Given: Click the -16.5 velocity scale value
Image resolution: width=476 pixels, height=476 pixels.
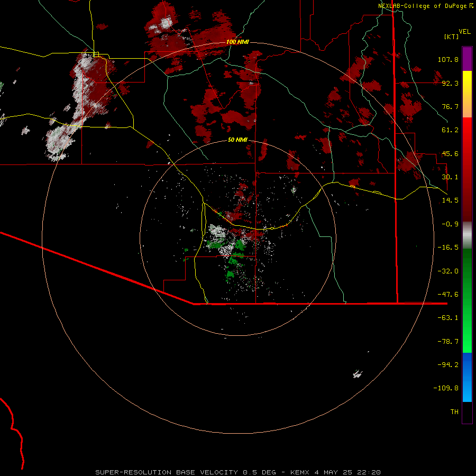Looking at the screenshot, I should [448, 248].
